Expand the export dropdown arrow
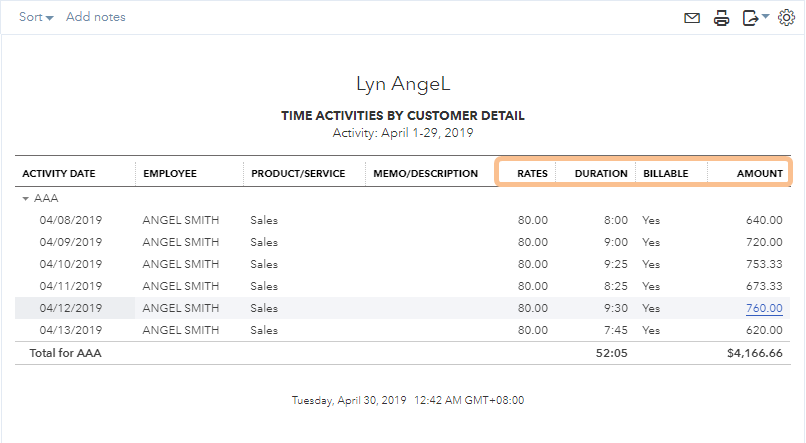This screenshot has width=806, height=443. (x=765, y=16)
